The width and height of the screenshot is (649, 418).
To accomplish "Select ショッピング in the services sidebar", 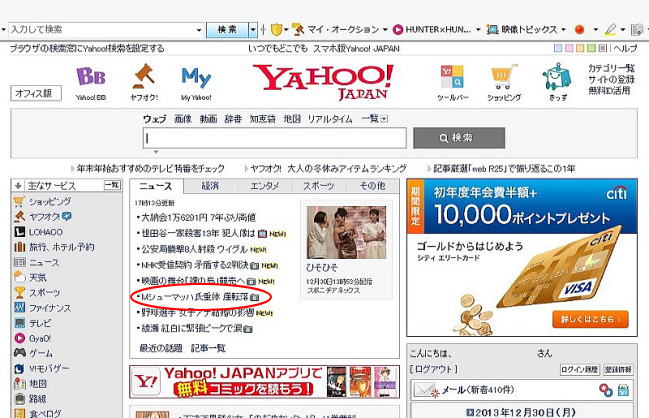I will click(50, 202).
